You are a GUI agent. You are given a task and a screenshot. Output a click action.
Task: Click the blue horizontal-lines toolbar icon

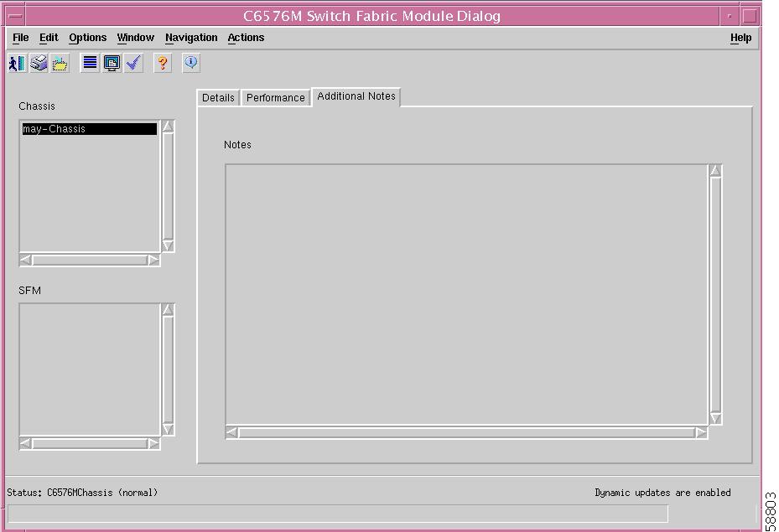[x=90, y=63]
